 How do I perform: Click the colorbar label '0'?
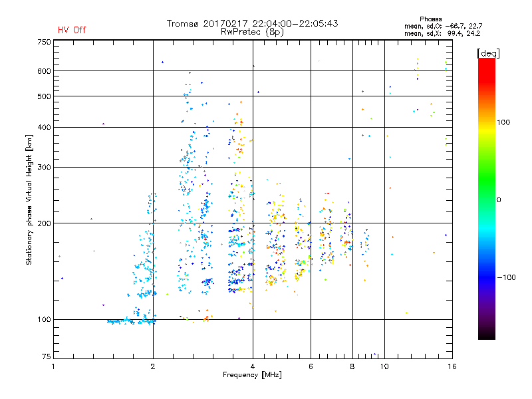(x=498, y=199)
